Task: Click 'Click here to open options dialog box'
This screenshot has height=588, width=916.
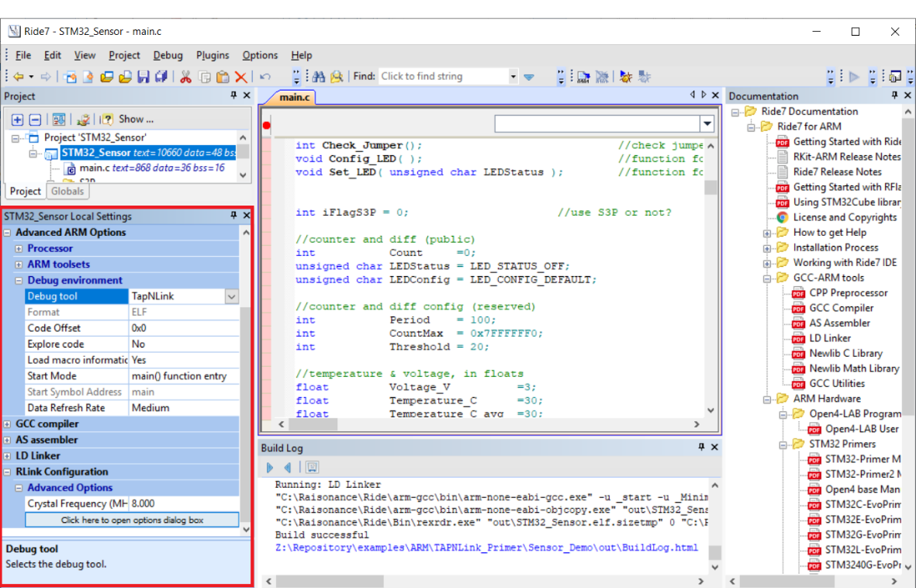Action: click(132, 520)
